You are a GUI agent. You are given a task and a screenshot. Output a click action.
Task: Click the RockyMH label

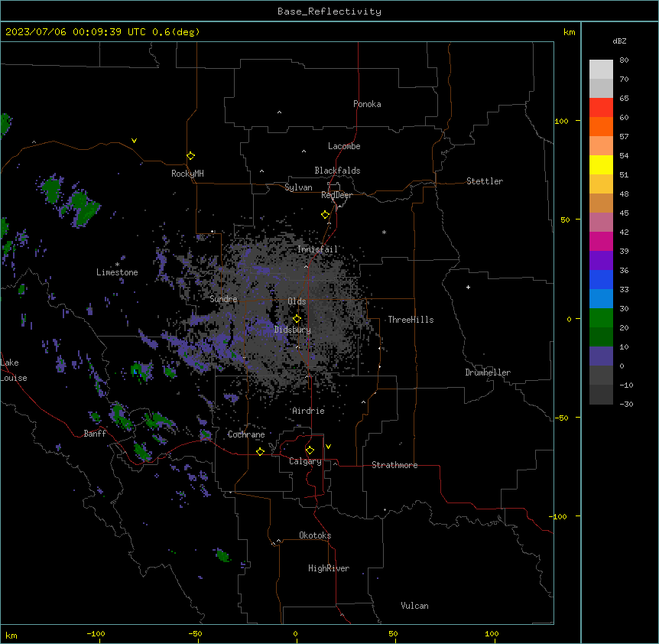tap(187, 174)
